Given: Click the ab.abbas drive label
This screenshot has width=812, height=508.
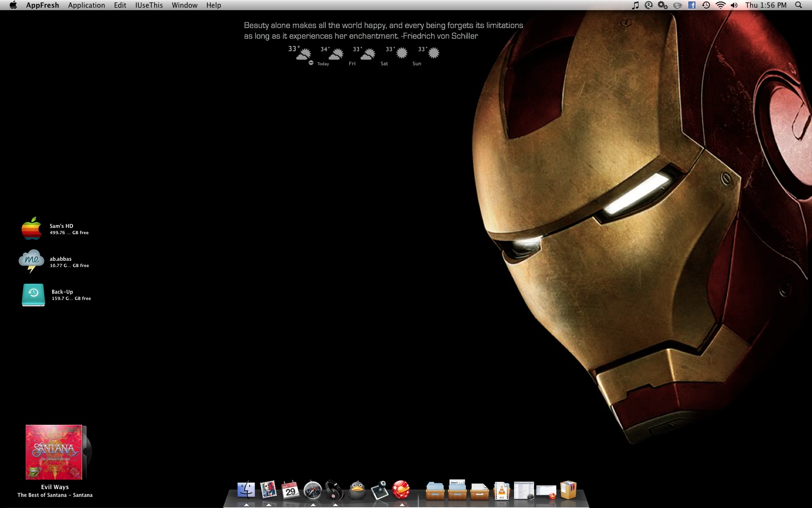Looking at the screenshot, I should pos(60,259).
